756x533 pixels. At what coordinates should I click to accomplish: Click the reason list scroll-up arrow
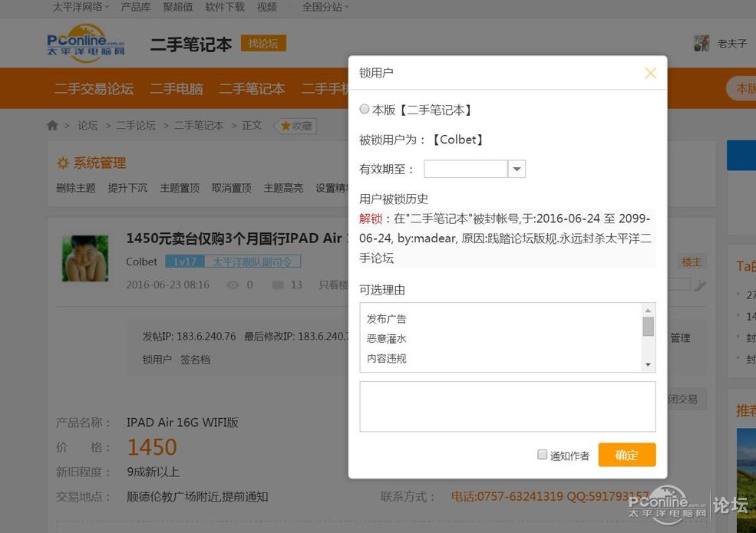point(648,311)
